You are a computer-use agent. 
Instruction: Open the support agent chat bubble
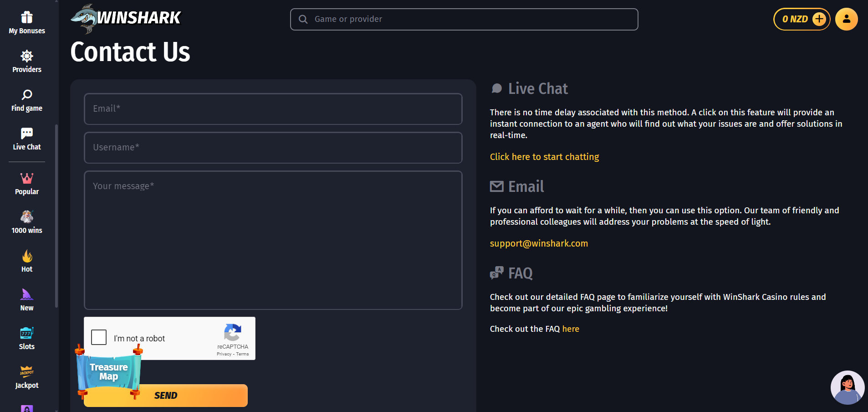tap(848, 387)
